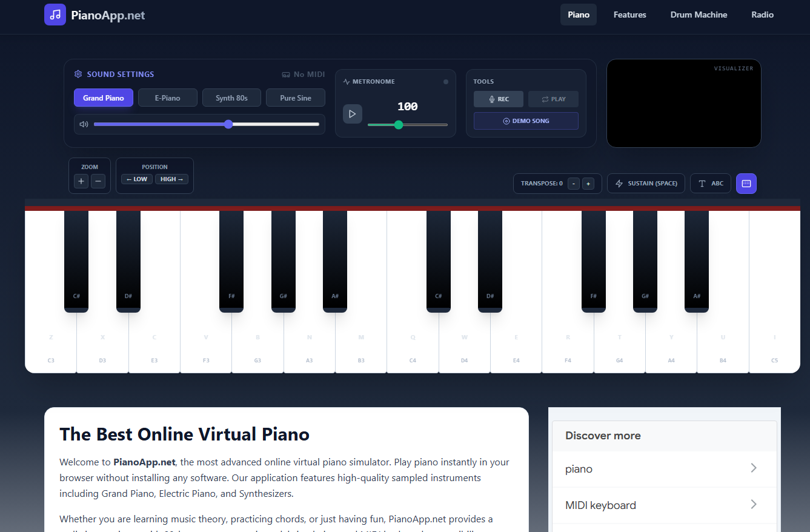Click the zoom in plus icon
This screenshot has width=810, height=532.
pyautogui.click(x=81, y=181)
